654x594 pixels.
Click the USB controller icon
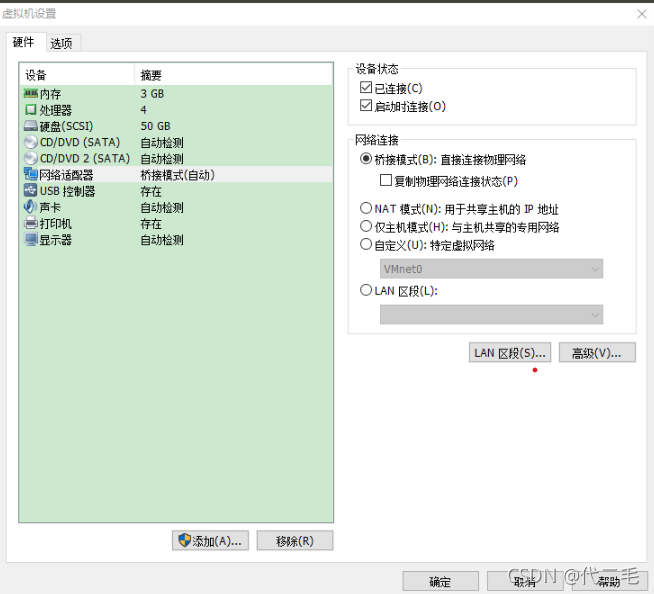pos(31,191)
